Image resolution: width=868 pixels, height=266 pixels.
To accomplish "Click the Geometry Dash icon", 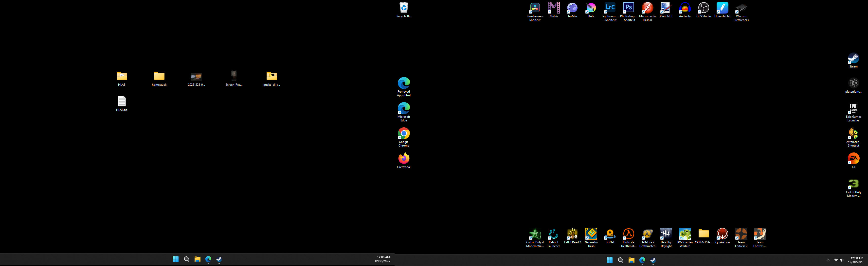I will point(591,234).
